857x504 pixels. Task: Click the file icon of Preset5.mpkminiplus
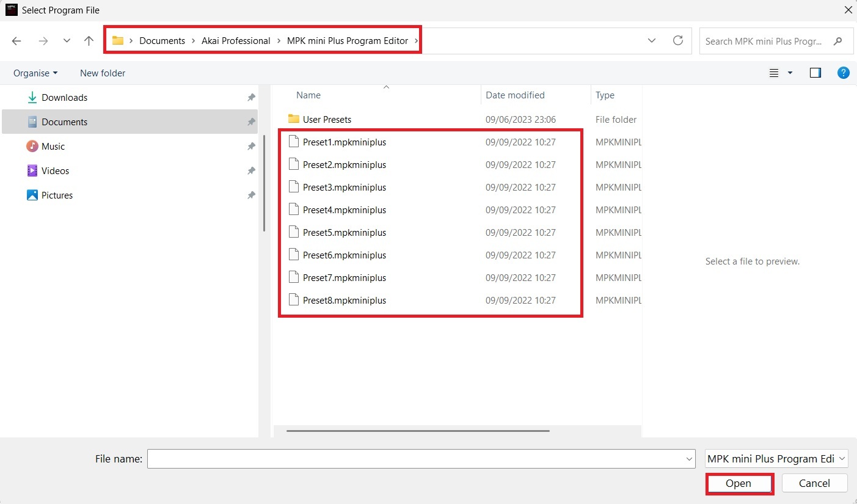[294, 232]
